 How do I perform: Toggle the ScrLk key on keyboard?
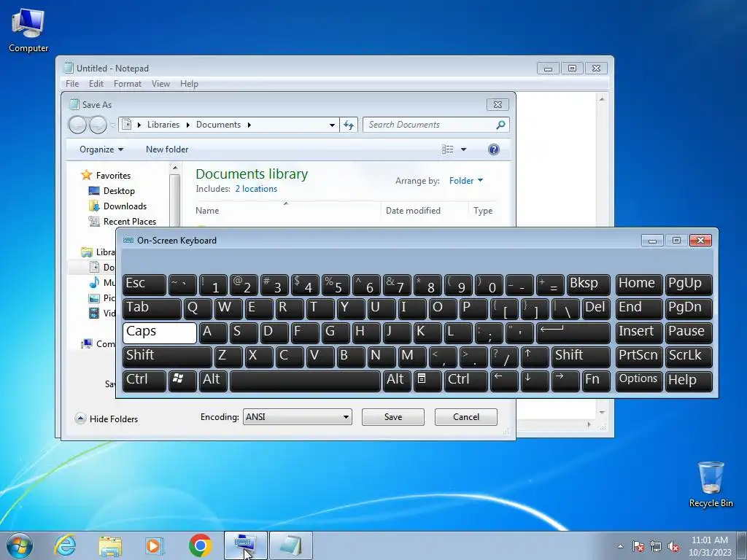[x=689, y=356]
